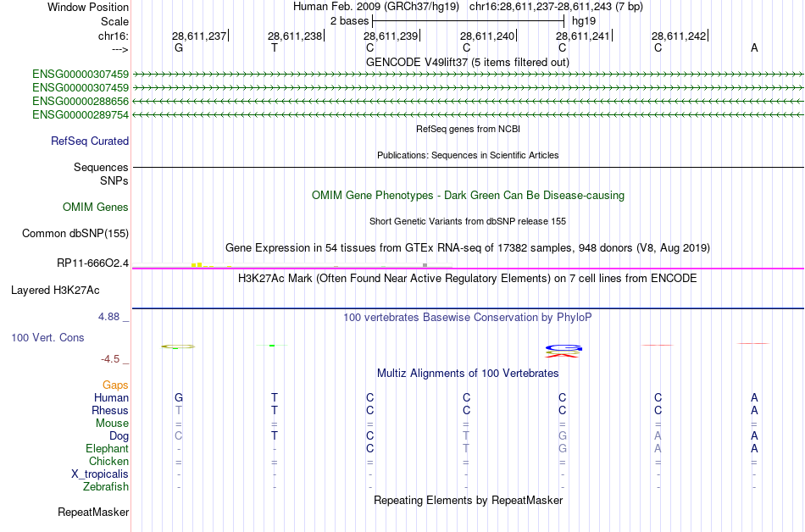Click the Dog species label
This screenshot has height=532, width=805.
pos(119,436)
